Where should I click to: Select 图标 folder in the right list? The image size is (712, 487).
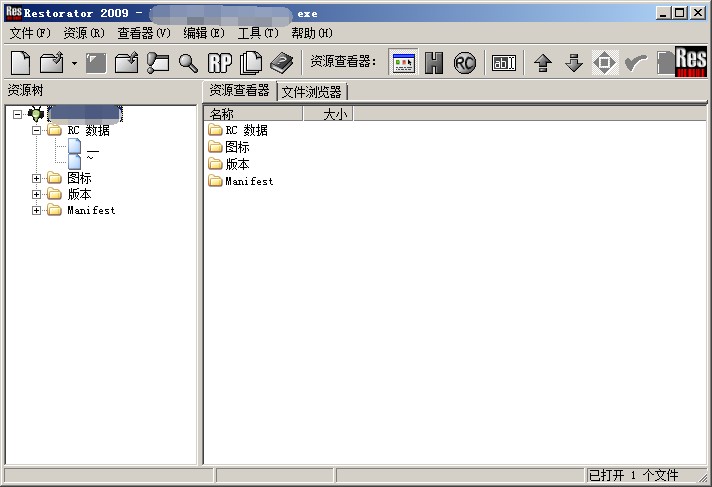[229, 147]
